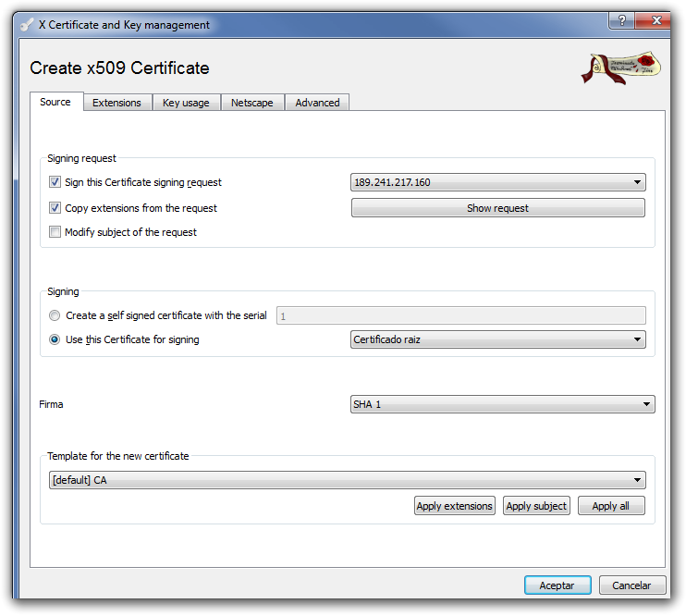This screenshot has height=616, width=686.
Task: Expand the [default] CA template dropdown
Action: point(347,480)
